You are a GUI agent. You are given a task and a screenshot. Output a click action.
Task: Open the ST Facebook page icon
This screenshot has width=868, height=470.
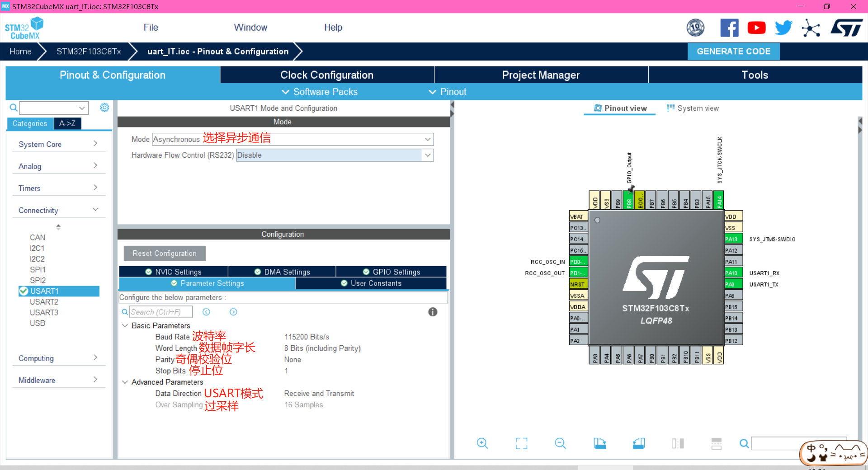pos(729,28)
